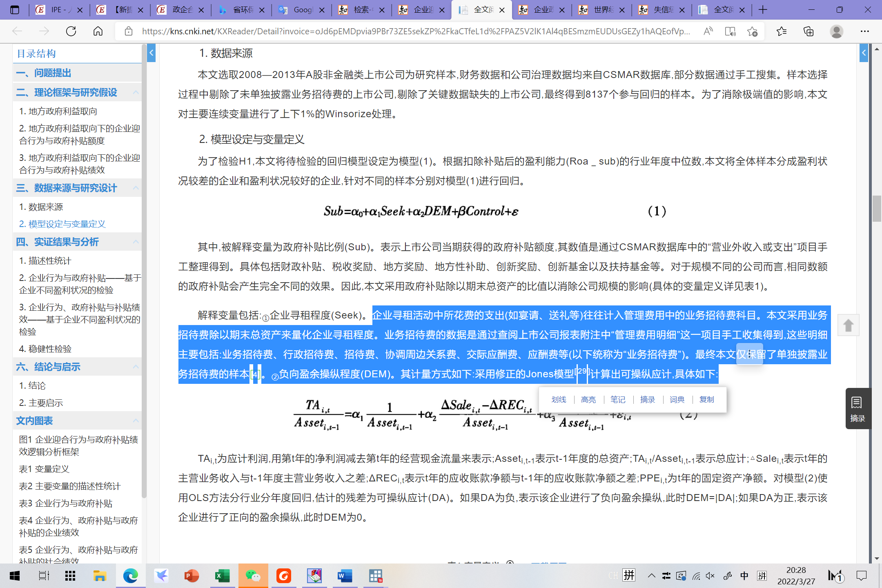Click the right blue panel collapse arrow
Viewport: 882px width, 588px height.
point(863,53)
